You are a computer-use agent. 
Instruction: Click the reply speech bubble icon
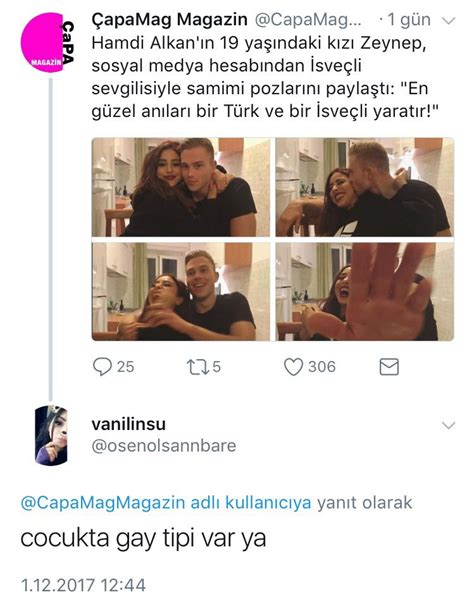click(x=102, y=367)
